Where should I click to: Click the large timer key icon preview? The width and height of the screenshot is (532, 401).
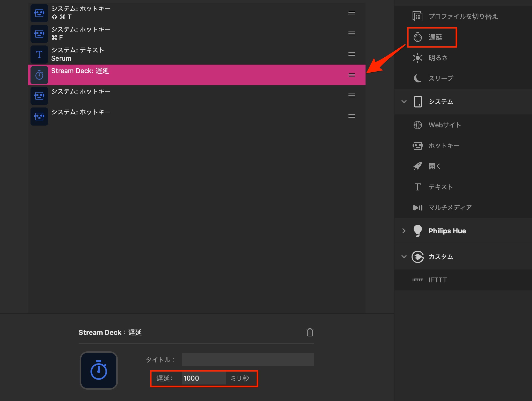pos(99,371)
